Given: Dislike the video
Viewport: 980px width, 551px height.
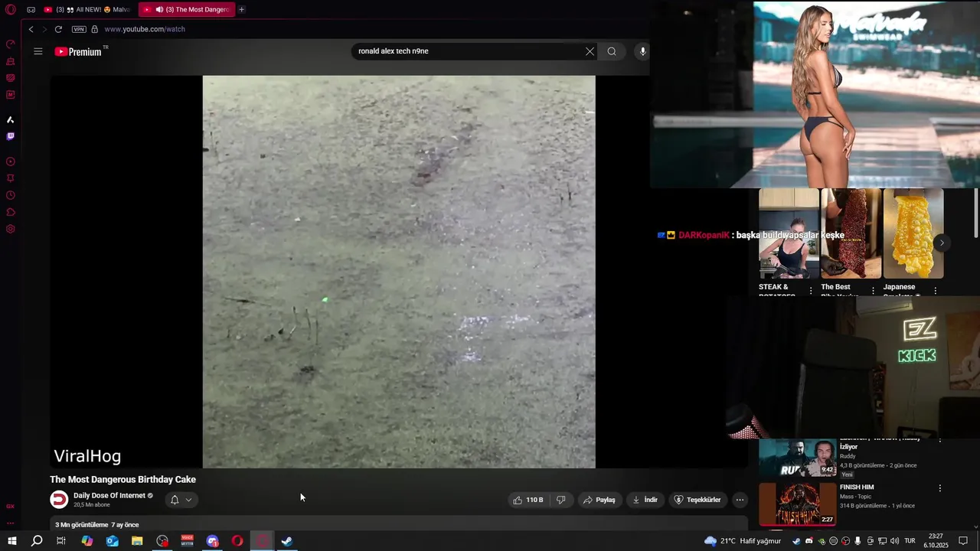Looking at the screenshot, I should point(560,500).
